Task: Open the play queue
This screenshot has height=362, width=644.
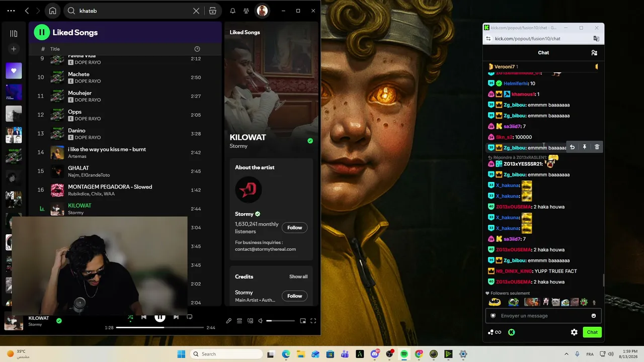Action: (239, 321)
